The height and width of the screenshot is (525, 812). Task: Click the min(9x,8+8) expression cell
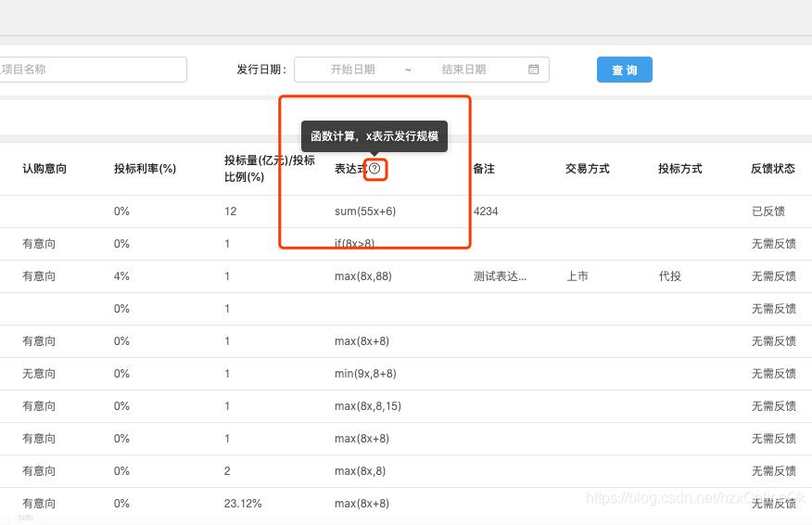click(365, 374)
